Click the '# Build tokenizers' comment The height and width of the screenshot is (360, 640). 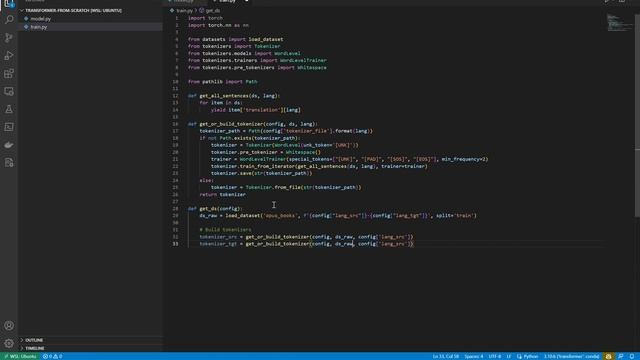pyautogui.click(x=225, y=230)
